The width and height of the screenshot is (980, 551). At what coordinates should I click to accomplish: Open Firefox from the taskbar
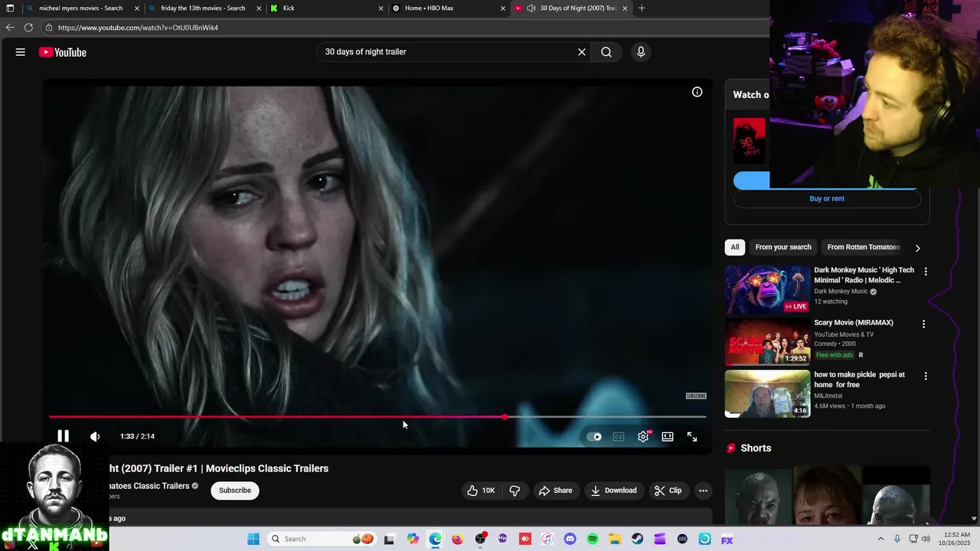pos(458,539)
